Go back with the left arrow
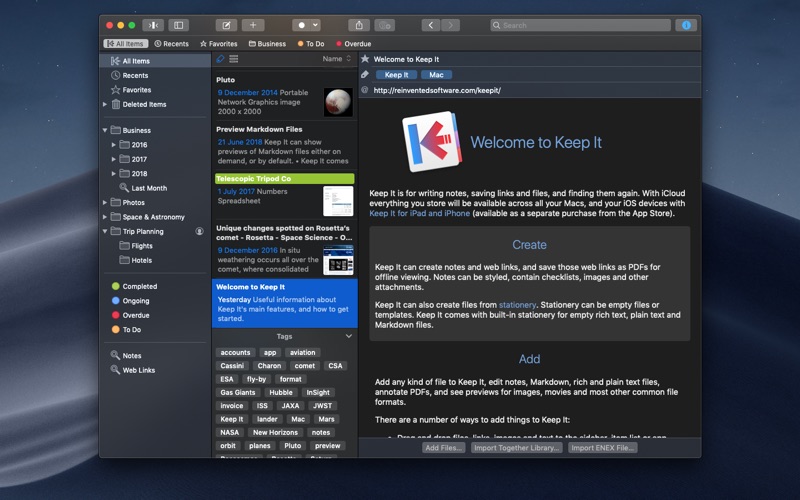 (430, 25)
